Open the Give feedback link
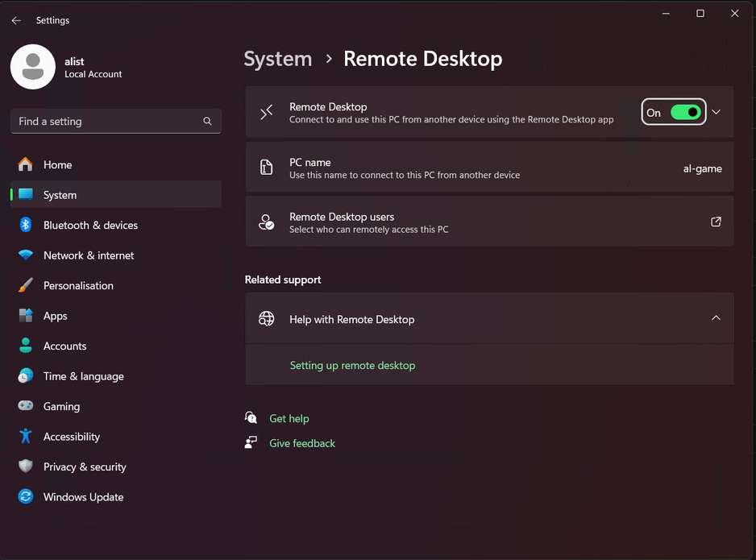Screen dimensions: 756x560 point(301,443)
